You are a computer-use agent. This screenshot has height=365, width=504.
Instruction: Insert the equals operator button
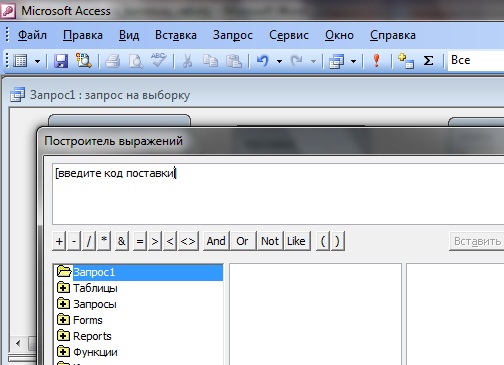140,241
